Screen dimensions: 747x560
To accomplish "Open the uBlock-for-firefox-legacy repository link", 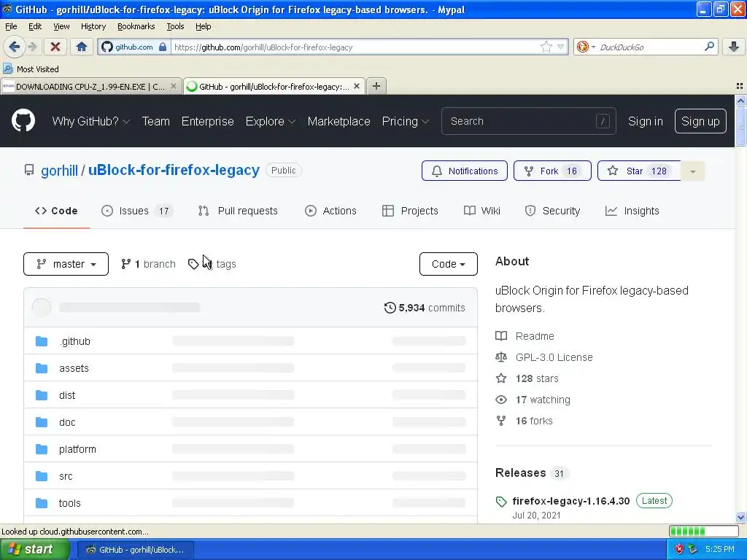I will click(174, 171).
